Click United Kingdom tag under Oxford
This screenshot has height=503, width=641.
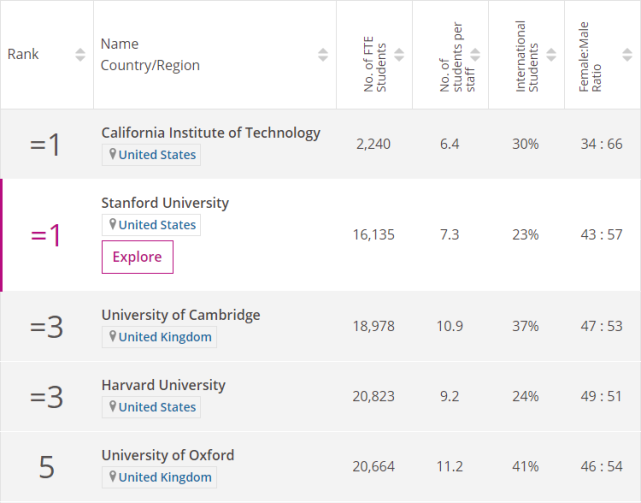[x=165, y=477]
